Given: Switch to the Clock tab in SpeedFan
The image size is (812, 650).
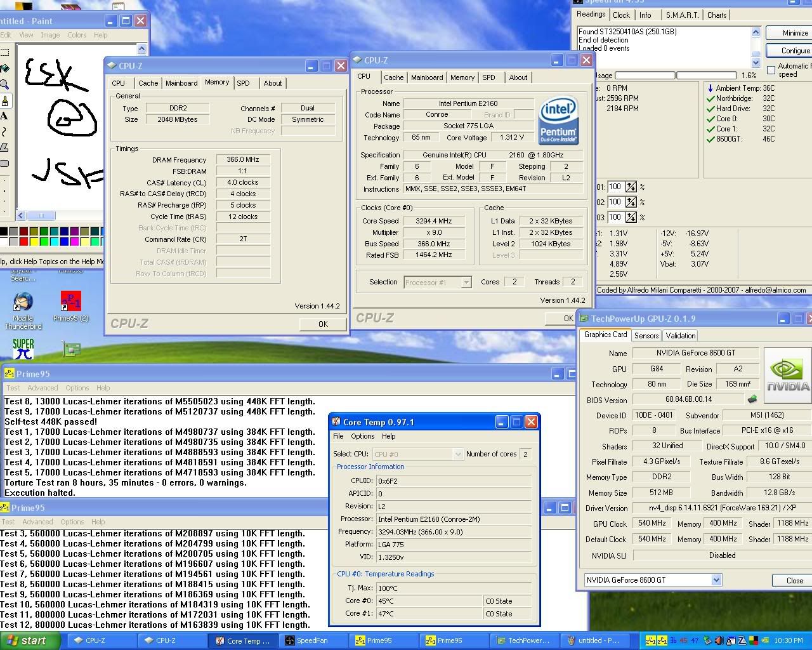Looking at the screenshot, I should tap(622, 15).
